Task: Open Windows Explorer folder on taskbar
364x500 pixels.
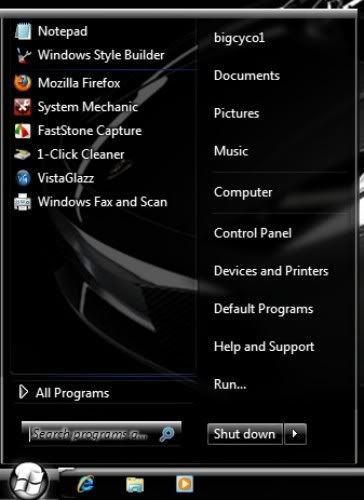Action: pos(135,484)
